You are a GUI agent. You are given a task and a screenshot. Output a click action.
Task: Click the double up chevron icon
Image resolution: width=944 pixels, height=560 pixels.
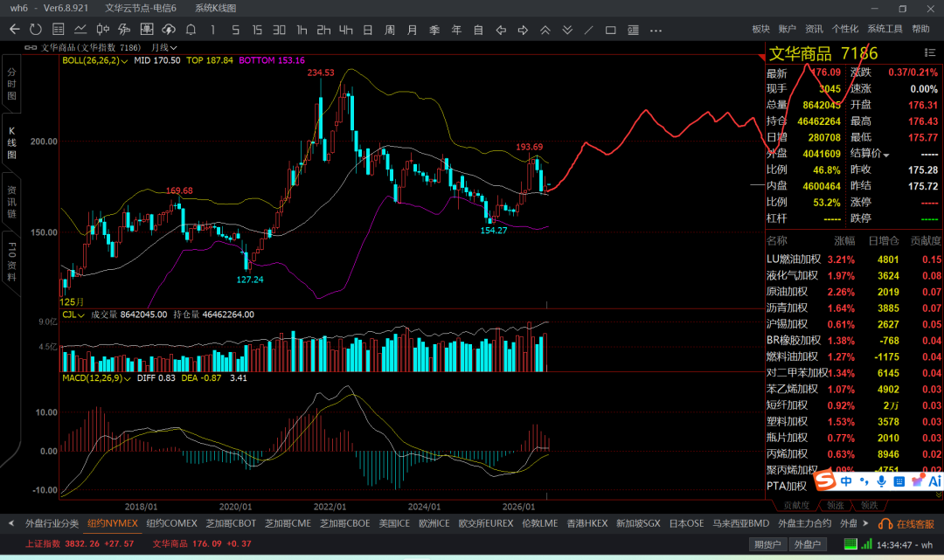545,30
